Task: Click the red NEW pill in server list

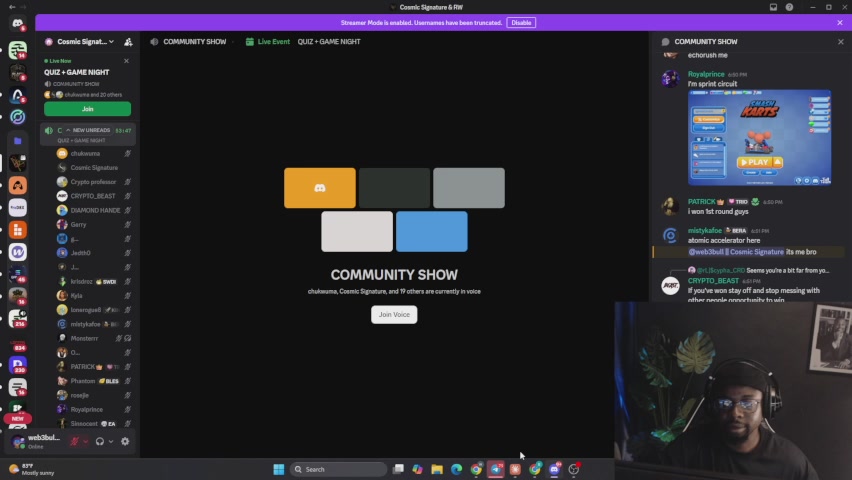Action: [18, 419]
